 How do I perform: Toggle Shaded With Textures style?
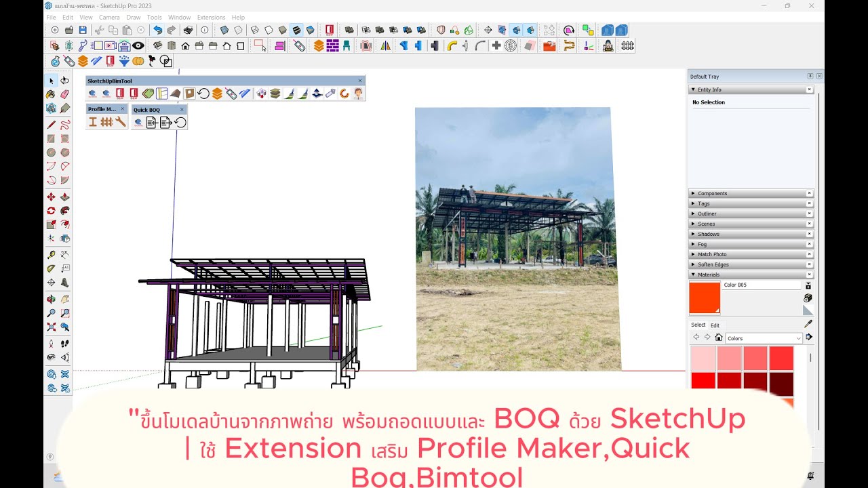pyautogui.click(x=296, y=30)
